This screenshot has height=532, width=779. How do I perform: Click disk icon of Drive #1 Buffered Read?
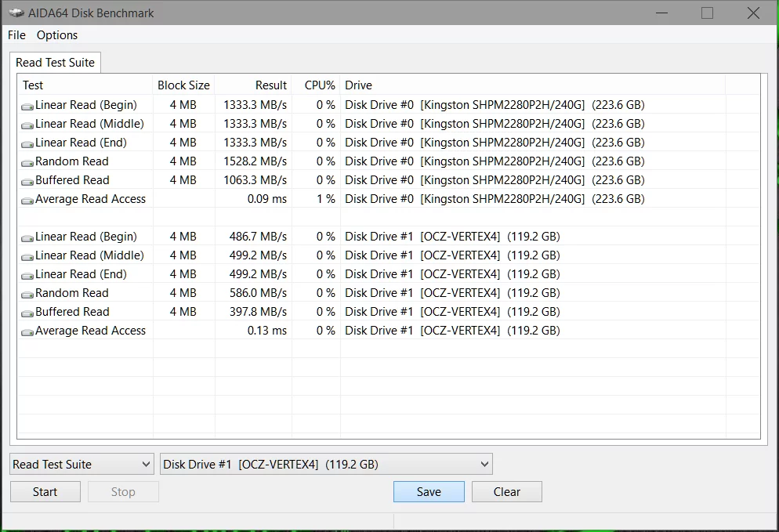point(27,313)
